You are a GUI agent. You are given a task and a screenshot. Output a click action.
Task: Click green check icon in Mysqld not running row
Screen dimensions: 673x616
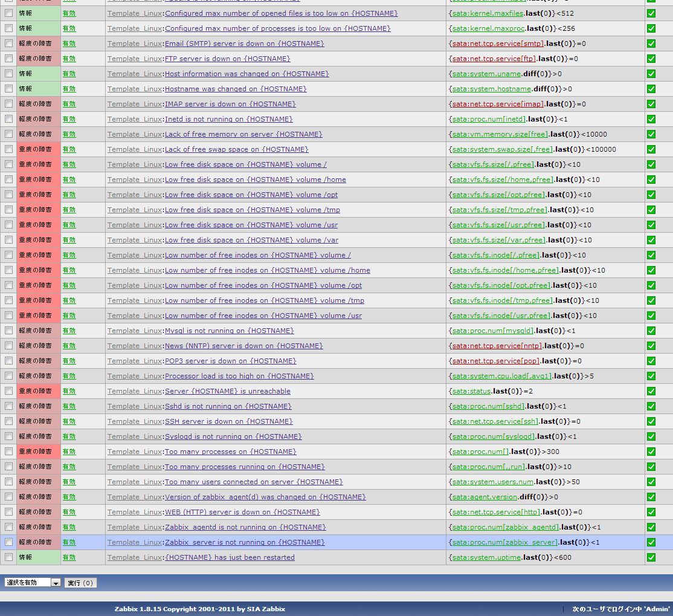651,331
